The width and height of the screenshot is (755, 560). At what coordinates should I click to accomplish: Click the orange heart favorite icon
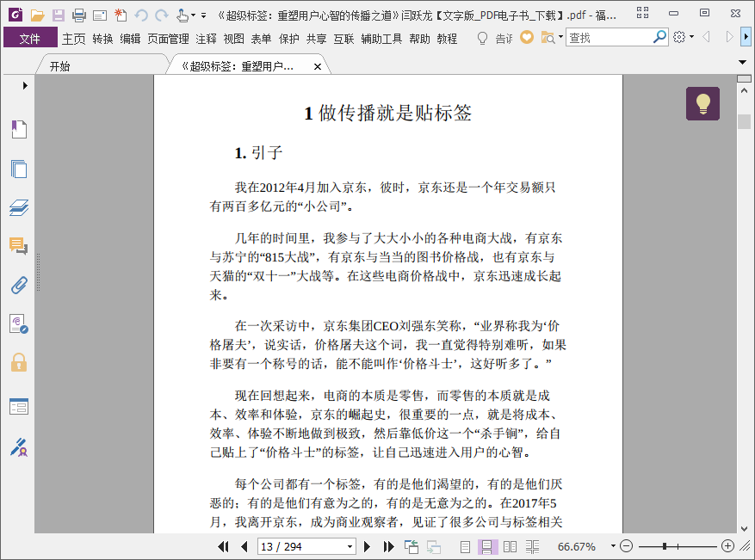527,37
